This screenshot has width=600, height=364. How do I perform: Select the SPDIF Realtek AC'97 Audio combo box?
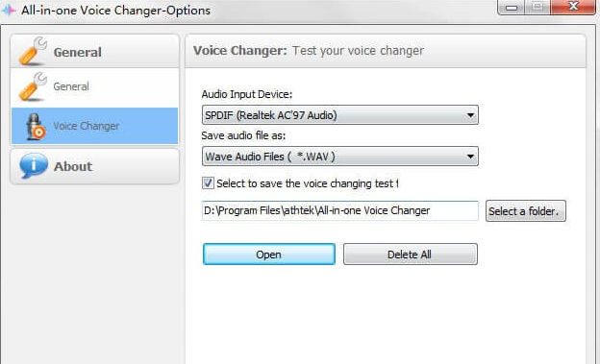(339, 114)
